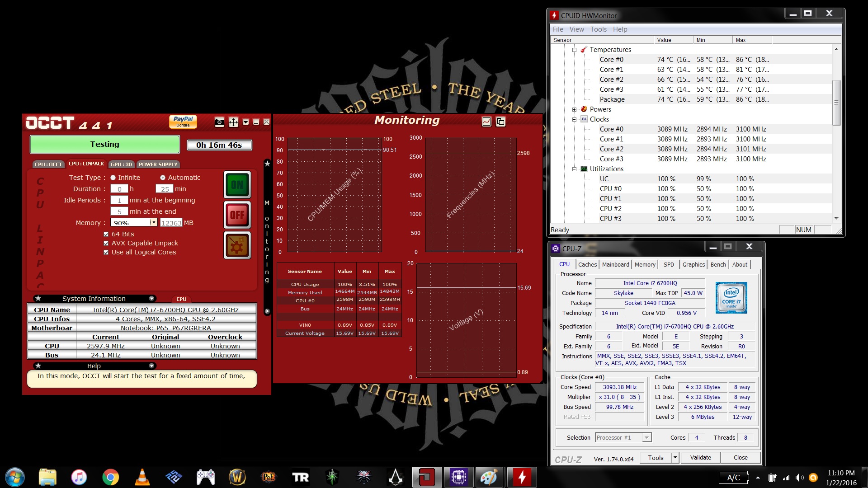Switch to Caches tab in CPU-Z

(587, 264)
